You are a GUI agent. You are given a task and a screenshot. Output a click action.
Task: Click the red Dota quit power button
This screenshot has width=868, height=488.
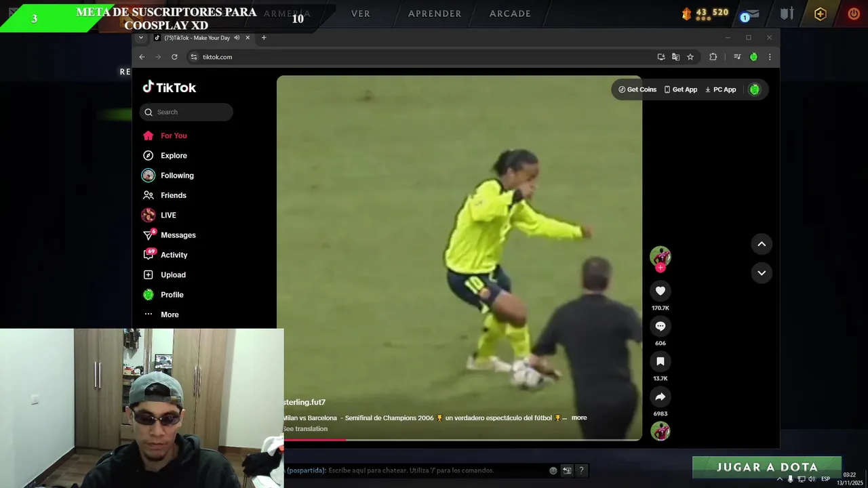coord(854,14)
